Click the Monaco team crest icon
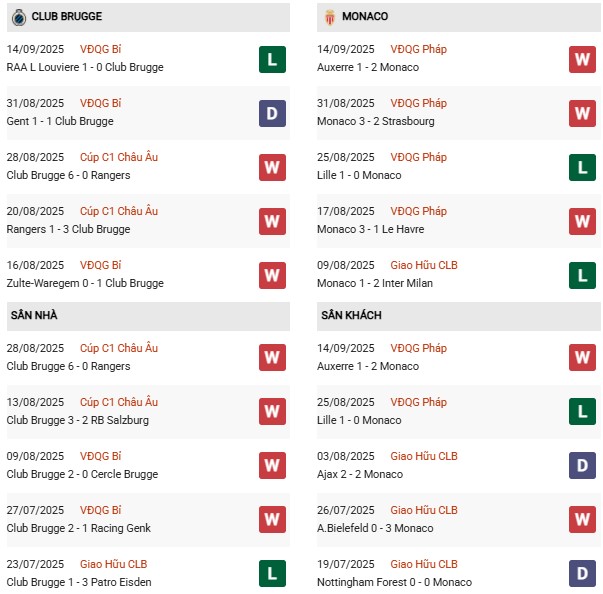Viewport: 603px width, 594px height. pos(330,17)
